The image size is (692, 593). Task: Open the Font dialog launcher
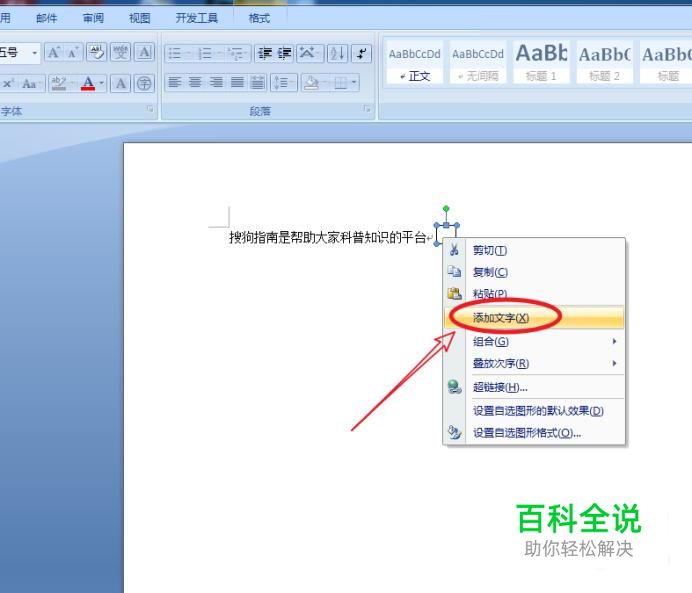pyautogui.click(x=150, y=109)
